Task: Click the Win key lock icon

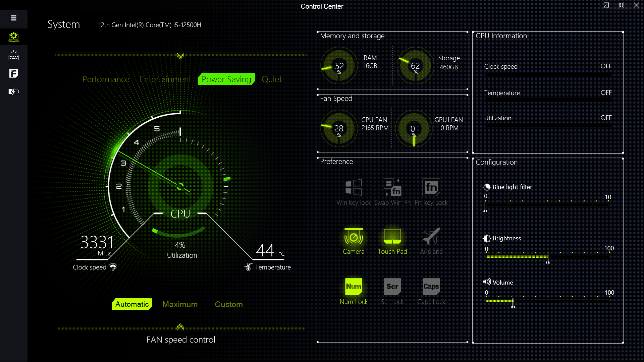Action: click(x=354, y=187)
